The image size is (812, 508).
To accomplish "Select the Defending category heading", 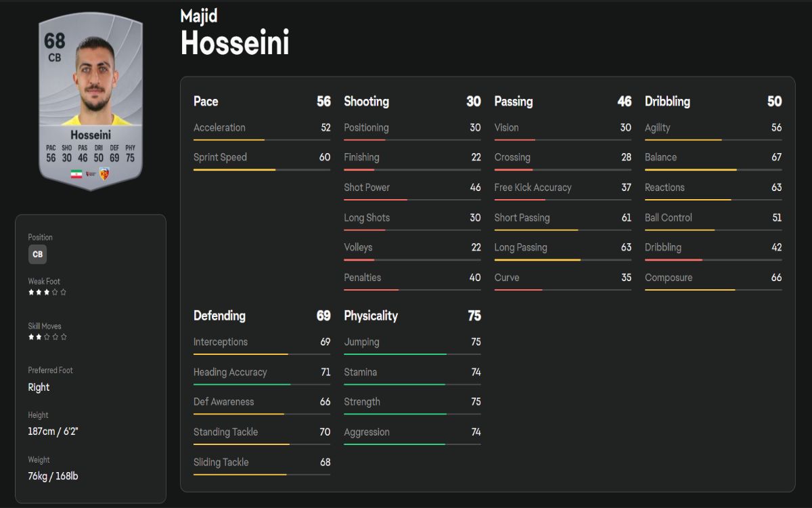I will [x=219, y=316].
